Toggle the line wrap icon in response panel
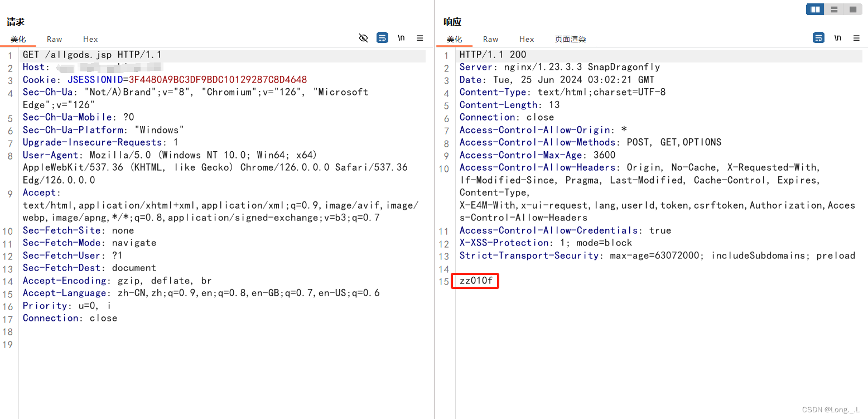The height and width of the screenshot is (419, 868). click(x=818, y=38)
